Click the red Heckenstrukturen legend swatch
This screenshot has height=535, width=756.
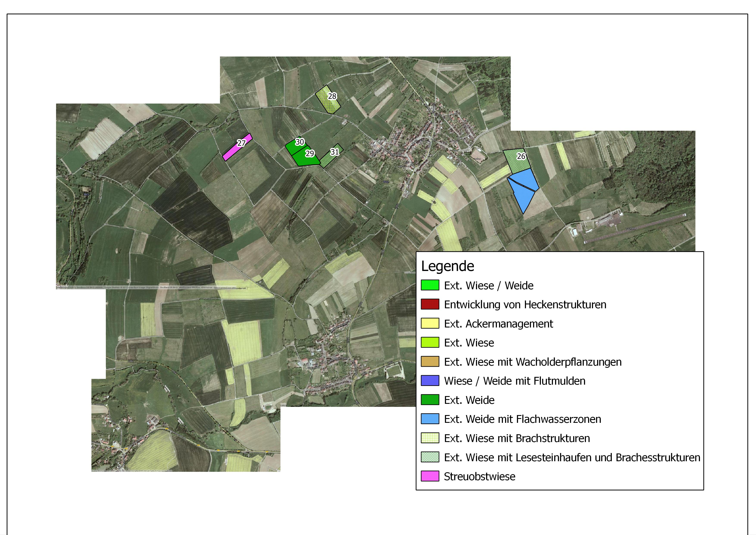coord(430,304)
